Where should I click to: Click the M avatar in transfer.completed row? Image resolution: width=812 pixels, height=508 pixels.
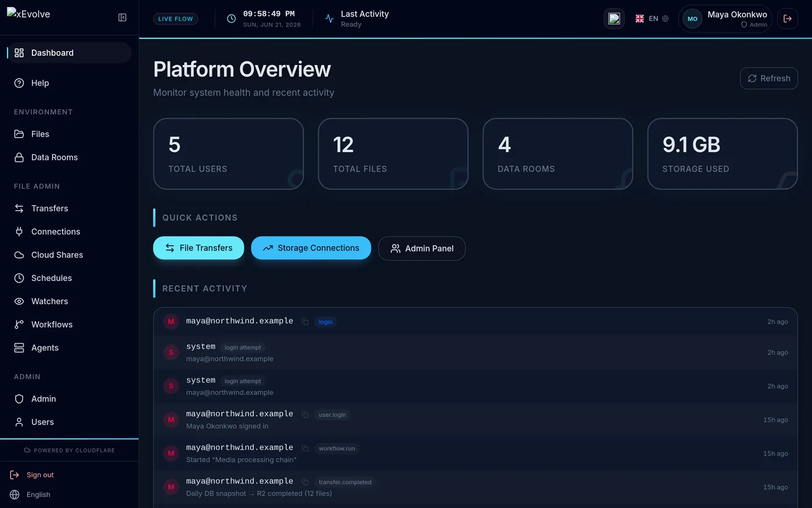[171, 487]
